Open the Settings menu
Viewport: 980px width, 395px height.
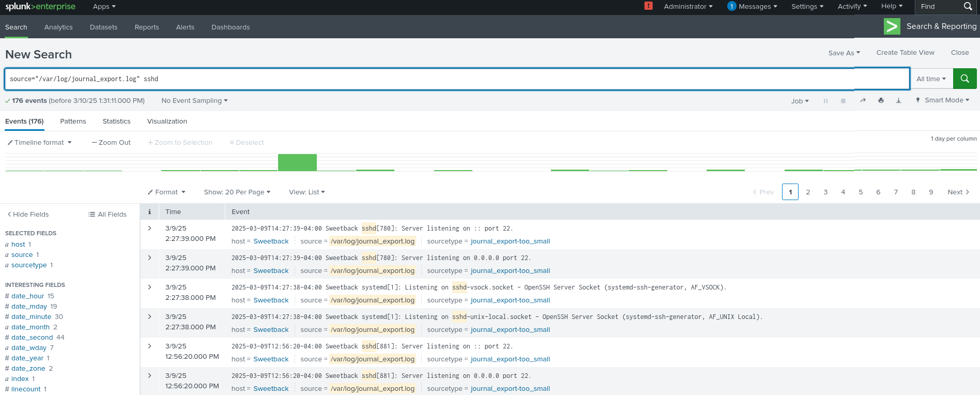pos(807,6)
